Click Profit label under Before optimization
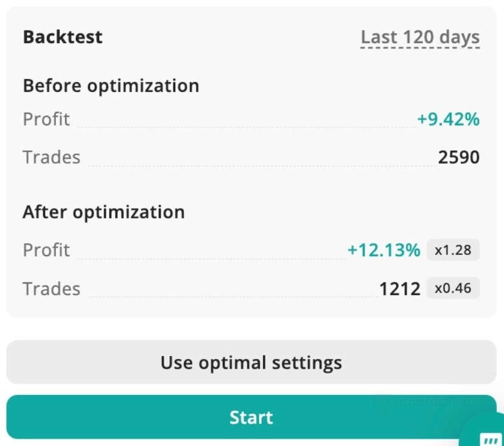 tap(46, 119)
